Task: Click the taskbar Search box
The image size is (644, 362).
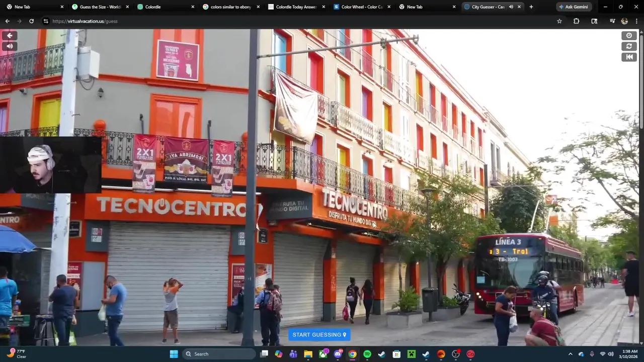Action: pos(219,354)
